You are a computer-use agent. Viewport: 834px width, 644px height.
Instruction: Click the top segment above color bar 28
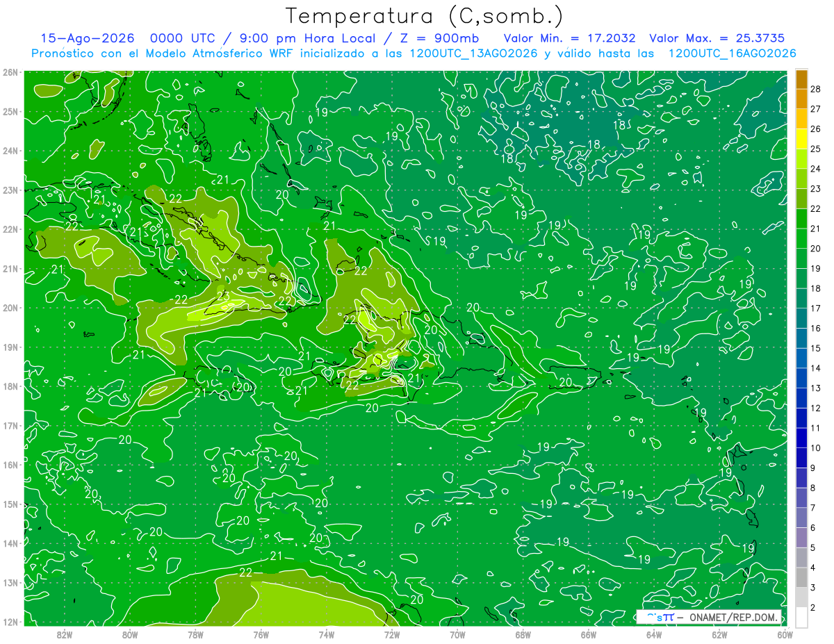[x=801, y=79]
